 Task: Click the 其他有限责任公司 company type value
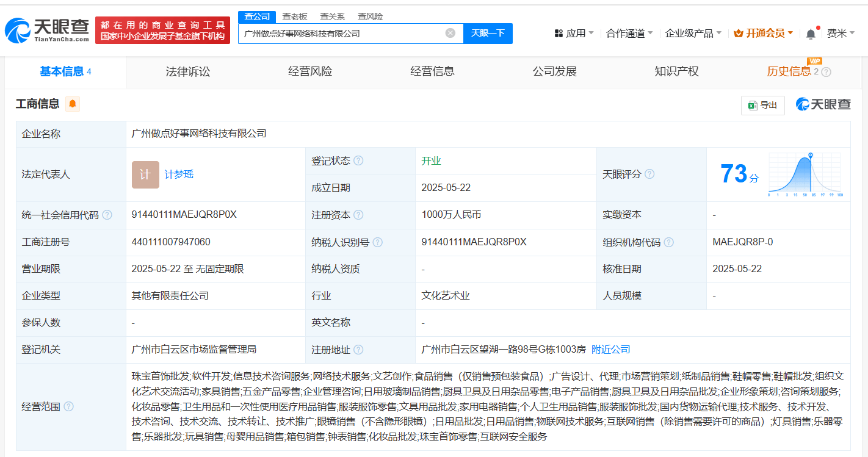click(x=170, y=296)
